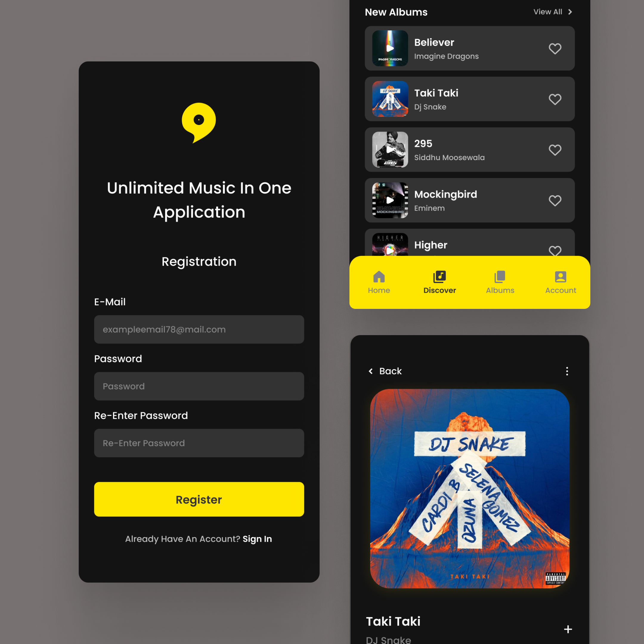Click the three-dot menu on album detail page
This screenshot has width=644, height=644.
(567, 371)
